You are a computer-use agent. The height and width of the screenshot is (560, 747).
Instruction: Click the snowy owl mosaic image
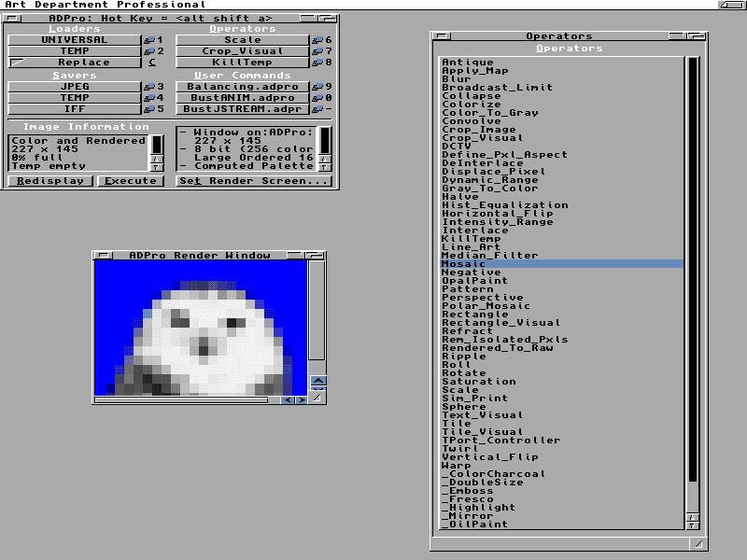point(201,329)
